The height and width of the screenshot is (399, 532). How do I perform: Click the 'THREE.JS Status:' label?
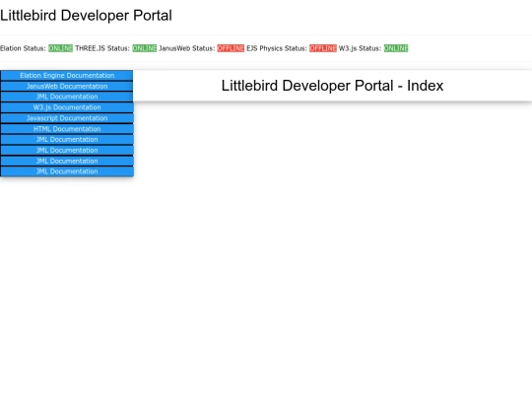click(x=102, y=48)
